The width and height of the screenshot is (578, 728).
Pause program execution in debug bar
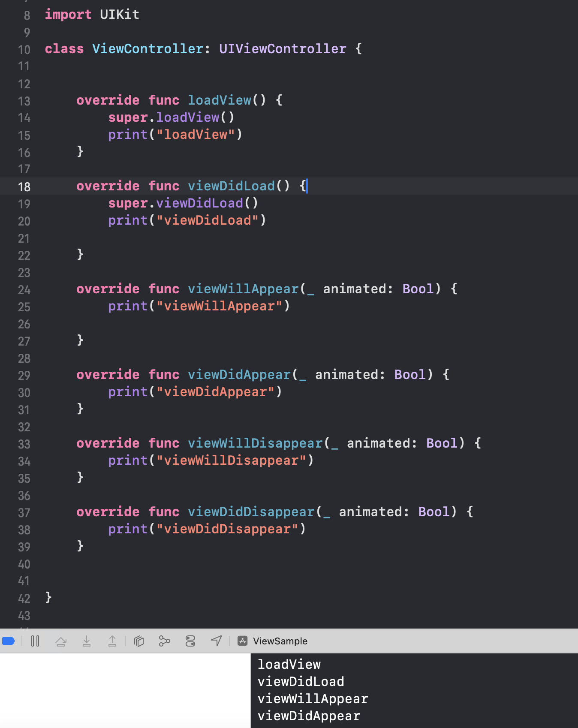[x=35, y=641]
